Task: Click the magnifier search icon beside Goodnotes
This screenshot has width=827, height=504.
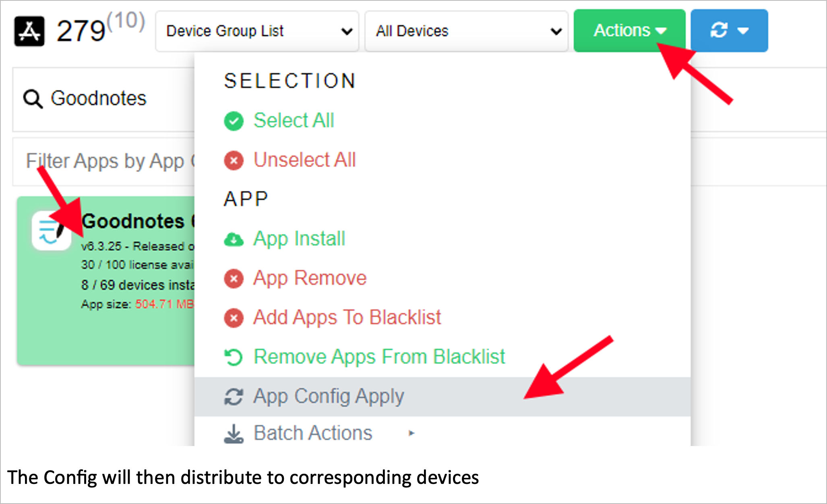Action: click(33, 99)
